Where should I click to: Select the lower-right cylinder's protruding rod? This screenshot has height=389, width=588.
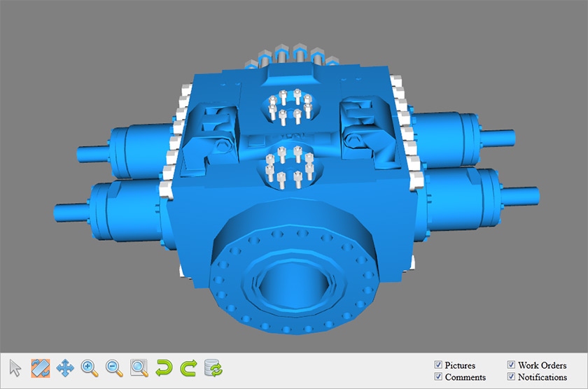(x=519, y=197)
